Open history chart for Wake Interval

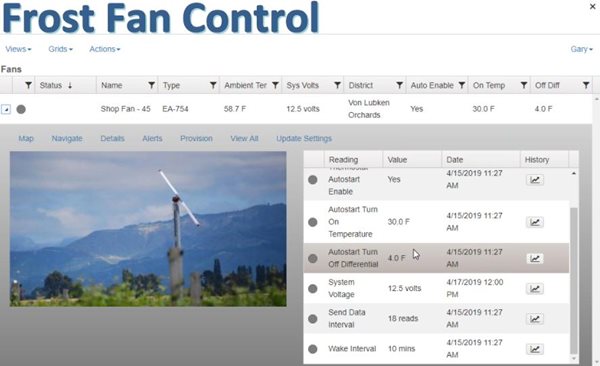point(535,349)
